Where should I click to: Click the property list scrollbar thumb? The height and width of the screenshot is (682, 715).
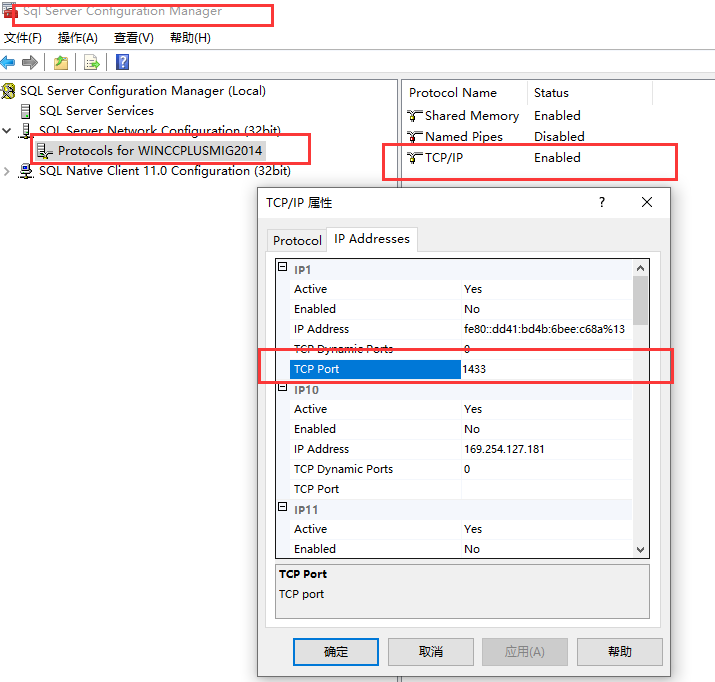coord(640,301)
